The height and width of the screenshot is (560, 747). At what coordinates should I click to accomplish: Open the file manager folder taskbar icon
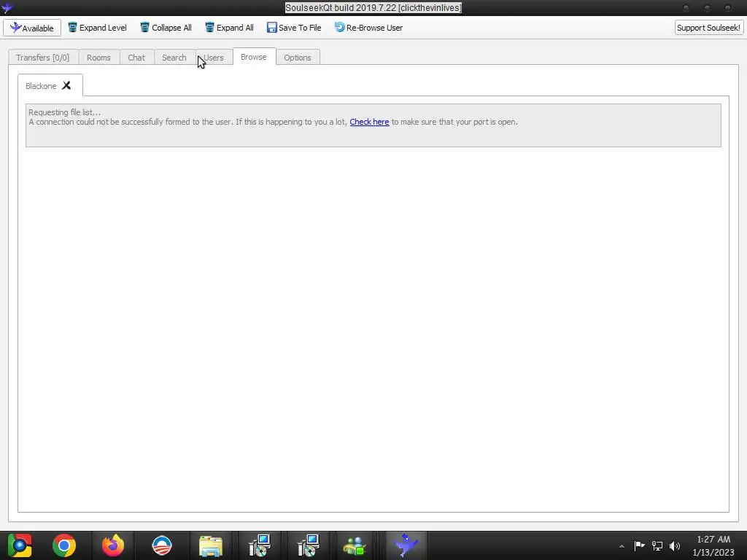211,545
